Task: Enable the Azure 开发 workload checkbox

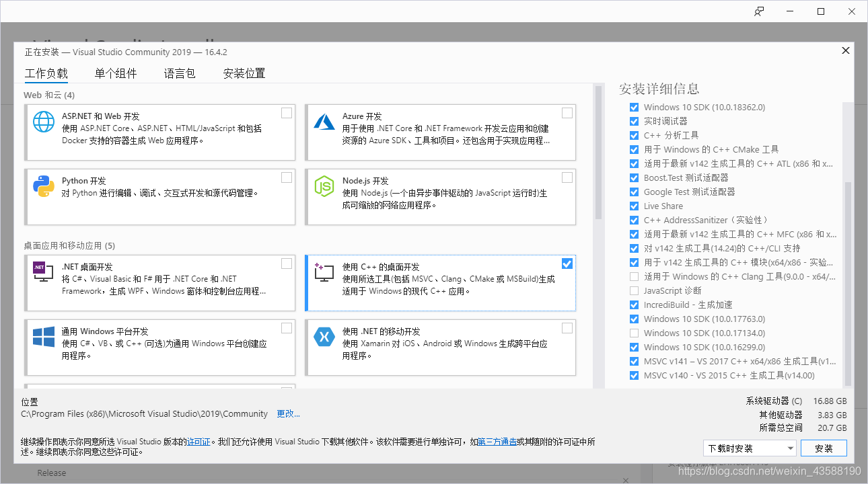Action: (x=567, y=113)
